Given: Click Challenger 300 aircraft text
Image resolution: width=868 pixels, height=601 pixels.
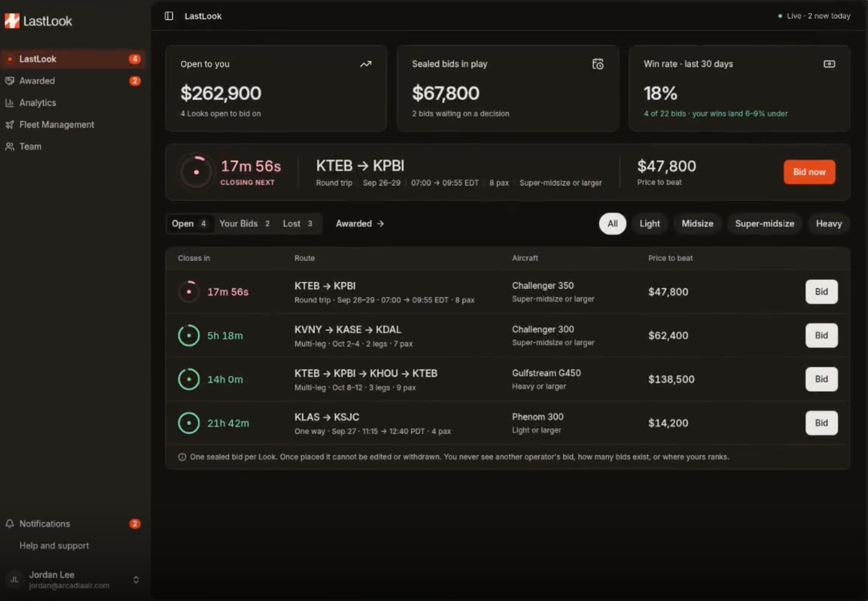Looking at the screenshot, I should [x=543, y=329].
